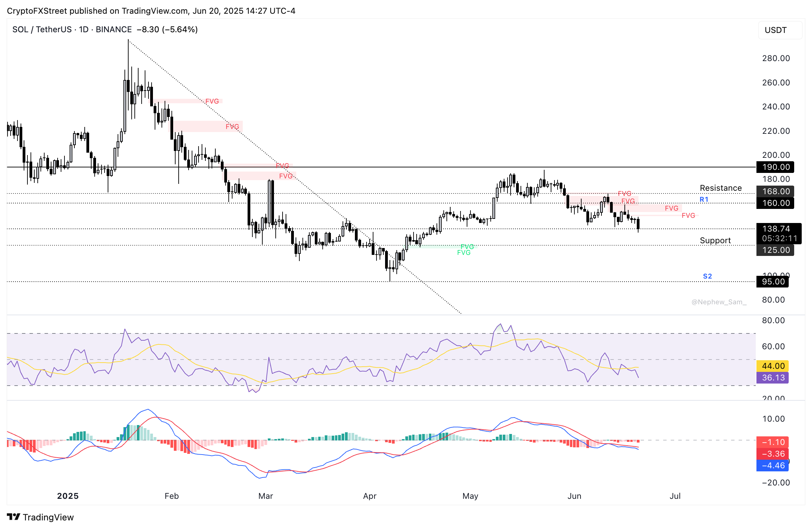Image resolution: width=812 pixels, height=529 pixels.
Task: Expand the R1 pivot level at 160.00
Action: coord(775,203)
